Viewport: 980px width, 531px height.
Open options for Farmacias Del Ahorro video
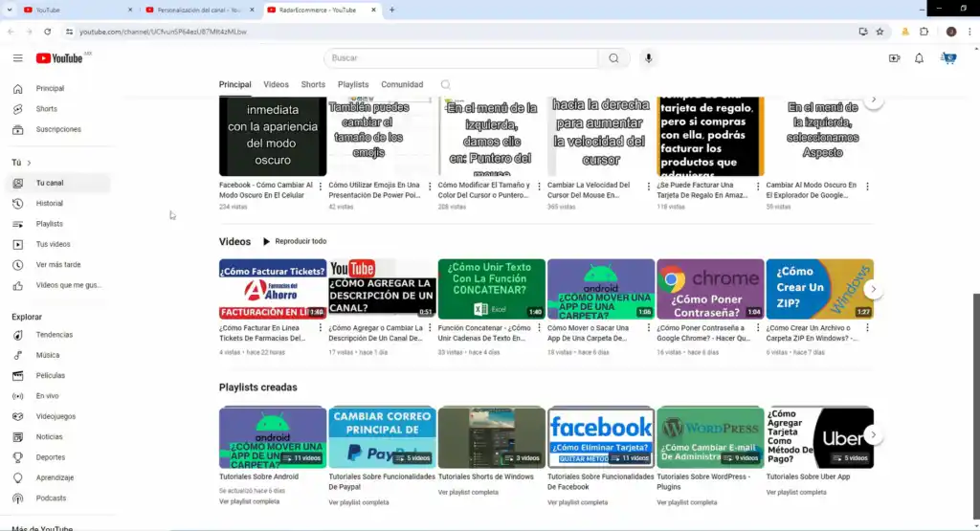tap(320, 328)
